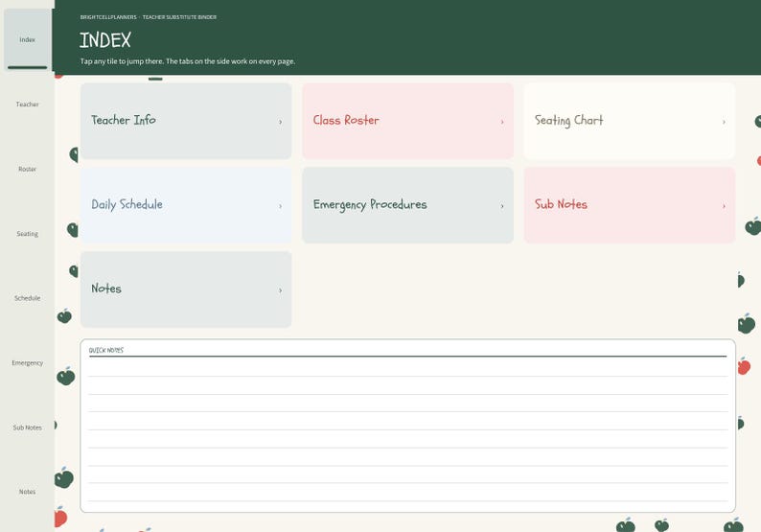The height and width of the screenshot is (532, 761).
Task: Open the Seating Chart tile
Action: 630,121
